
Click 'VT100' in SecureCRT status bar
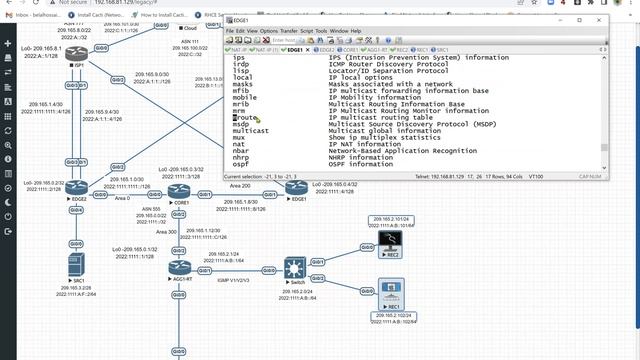click(x=536, y=177)
